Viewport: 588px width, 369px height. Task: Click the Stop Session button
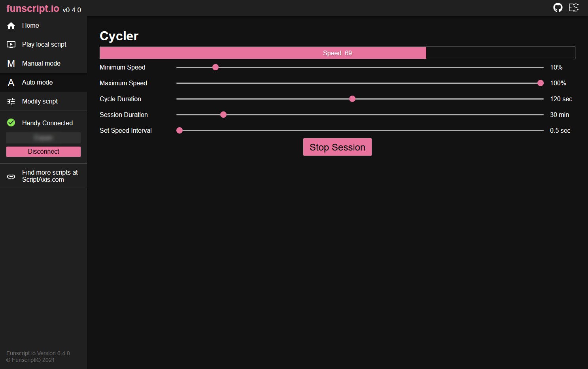coord(337,147)
